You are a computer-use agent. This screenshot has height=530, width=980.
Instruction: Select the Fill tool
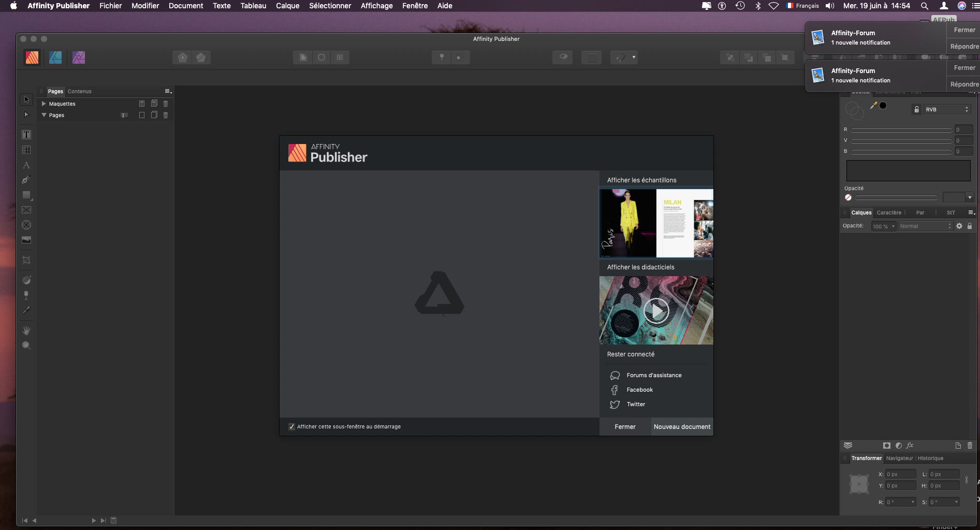click(26, 280)
